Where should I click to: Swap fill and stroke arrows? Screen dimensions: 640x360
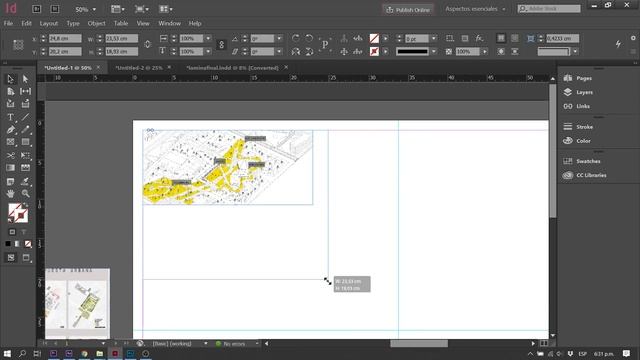pos(26,204)
